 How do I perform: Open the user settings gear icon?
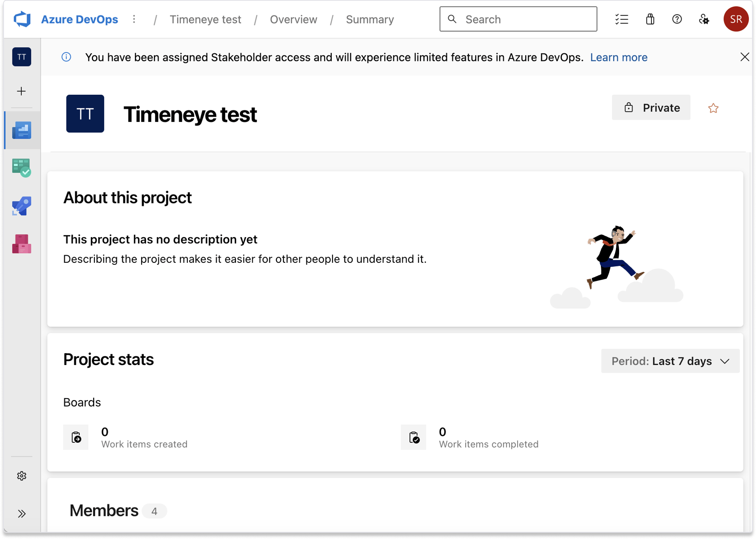(704, 19)
